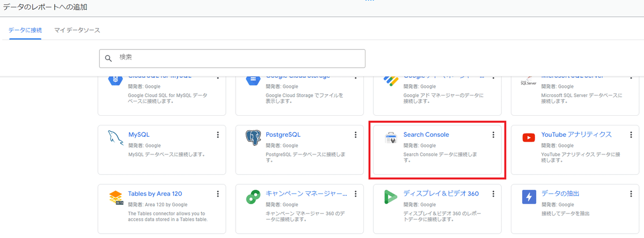Click the MySQL dolphin icon
This screenshot has width=644, height=238.
116,138
